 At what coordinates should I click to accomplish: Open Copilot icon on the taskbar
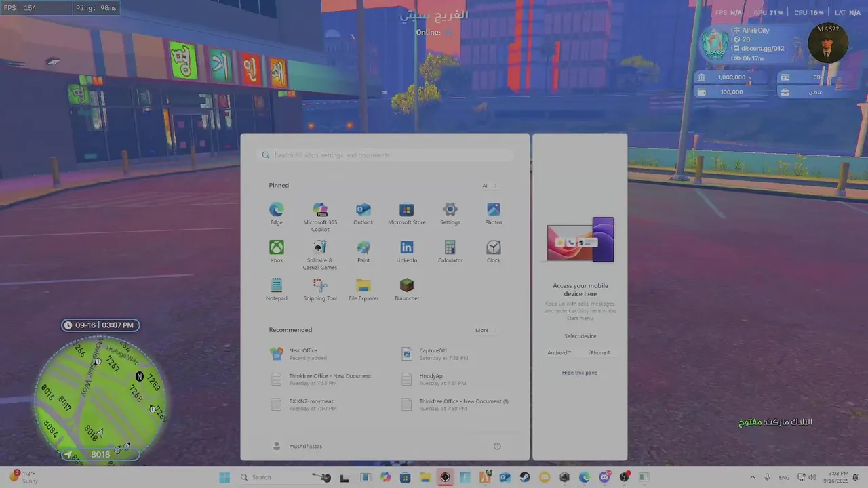pos(386,477)
